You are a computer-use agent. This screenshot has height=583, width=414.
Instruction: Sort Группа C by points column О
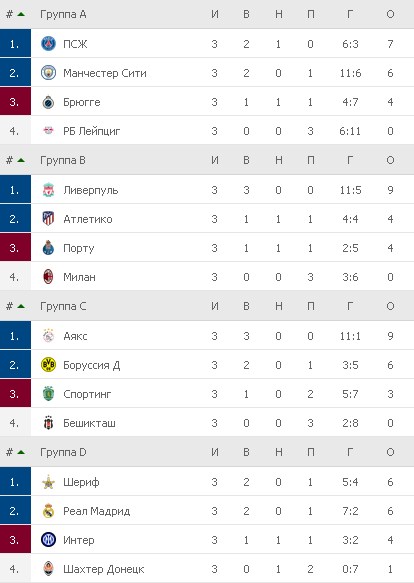390,306
